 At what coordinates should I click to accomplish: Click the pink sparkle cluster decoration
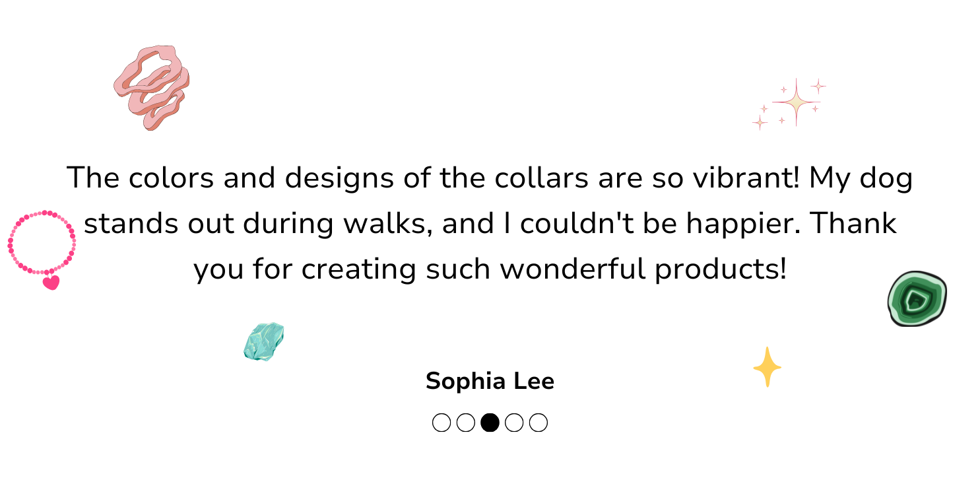coord(789,103)
